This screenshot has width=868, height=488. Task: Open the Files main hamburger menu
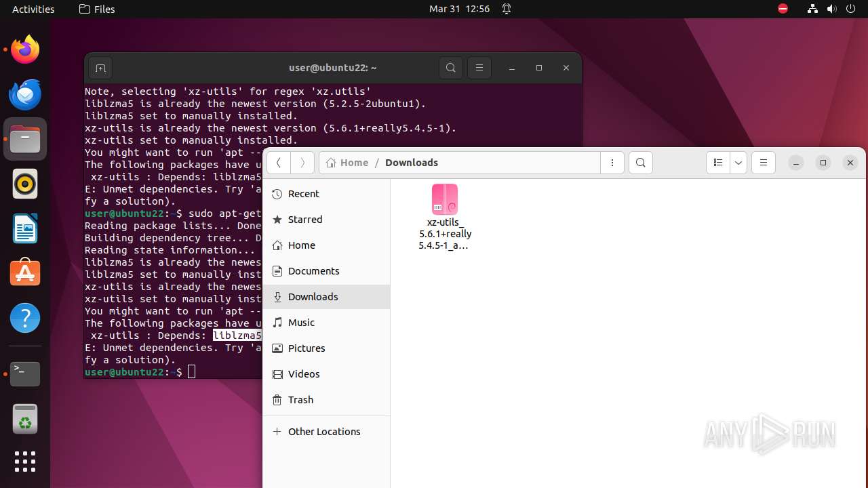click(x=764, y=163)
